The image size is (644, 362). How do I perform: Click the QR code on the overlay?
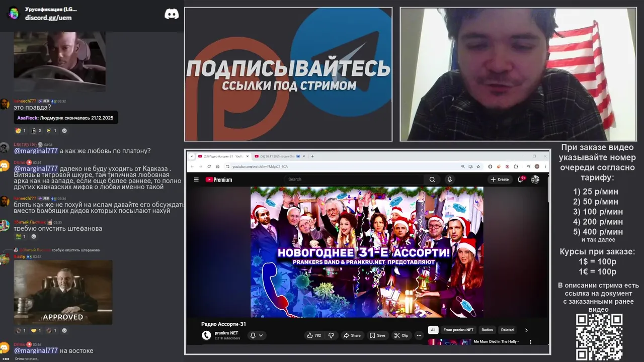pyautogui.click(x=599, y=337)
